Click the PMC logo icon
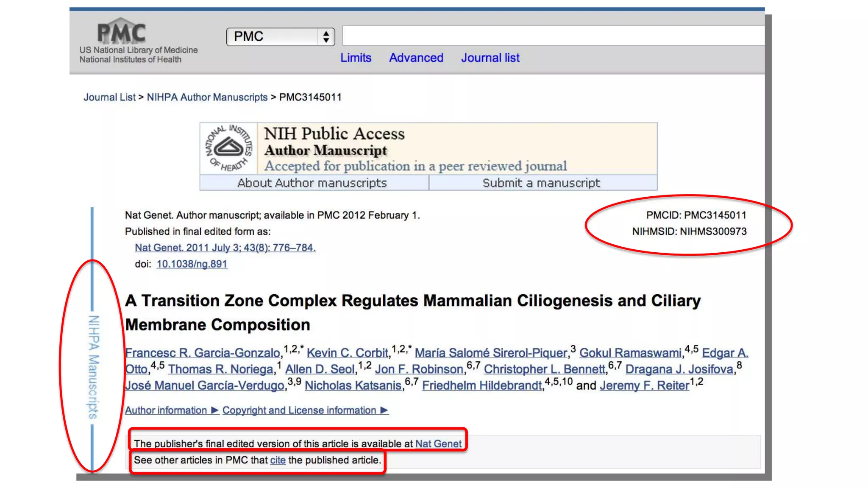The image size is (868, 488). coord(121,31)
